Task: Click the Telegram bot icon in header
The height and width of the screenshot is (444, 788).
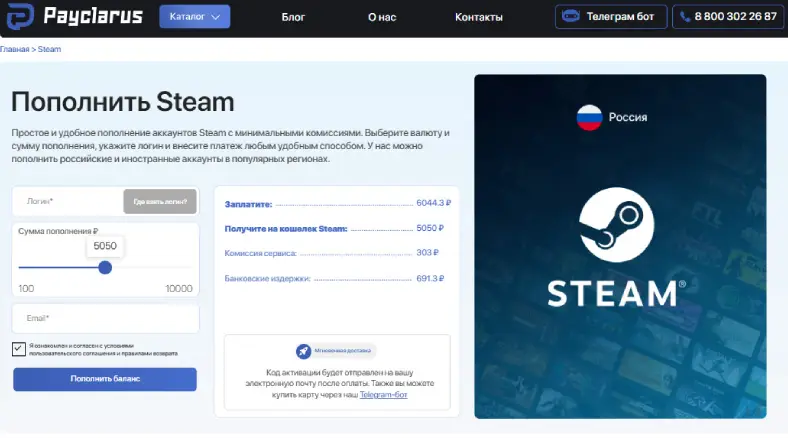Action: [571, 17]
